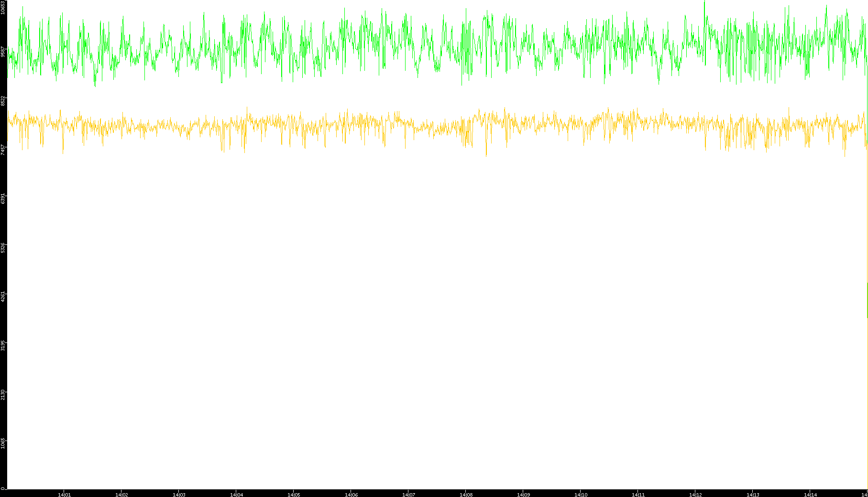
Task: Click the 14:11 time axis label
Action: (x=638, y=495)
